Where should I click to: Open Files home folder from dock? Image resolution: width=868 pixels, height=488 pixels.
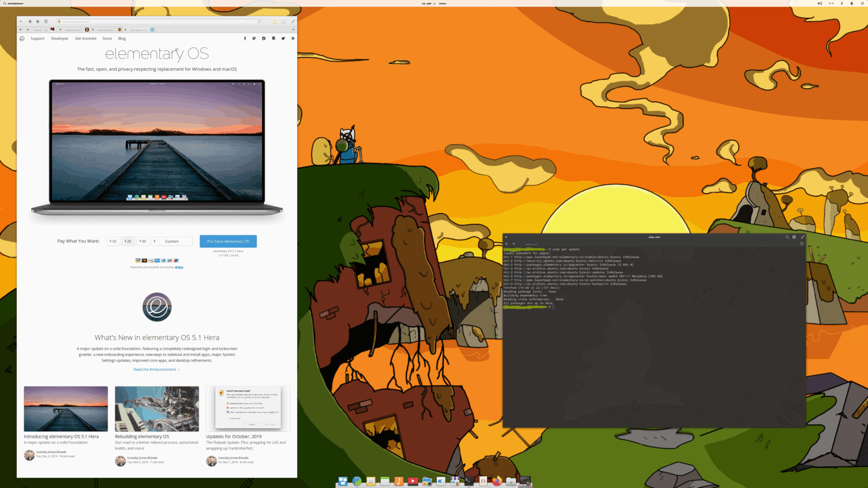point(511,481)
